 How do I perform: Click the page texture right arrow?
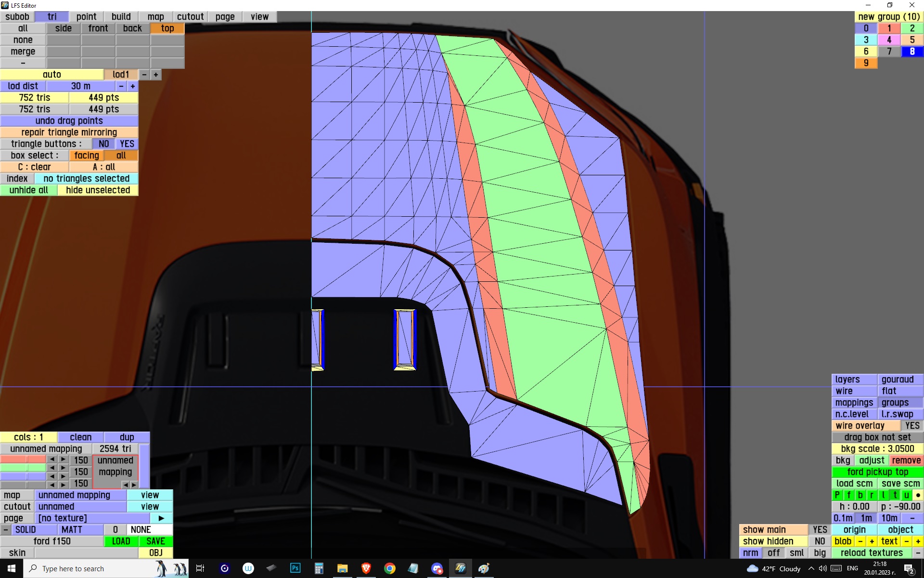(161, 518)
